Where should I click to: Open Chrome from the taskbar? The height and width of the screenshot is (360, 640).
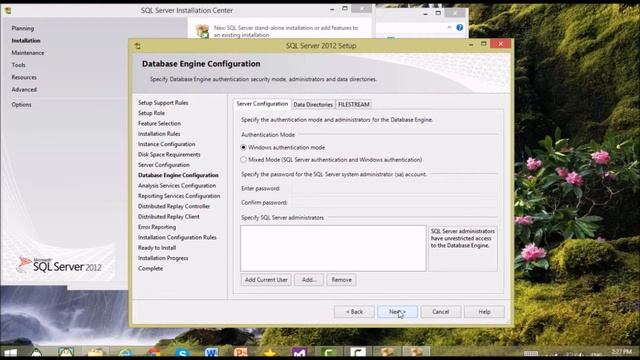[153, 353]
